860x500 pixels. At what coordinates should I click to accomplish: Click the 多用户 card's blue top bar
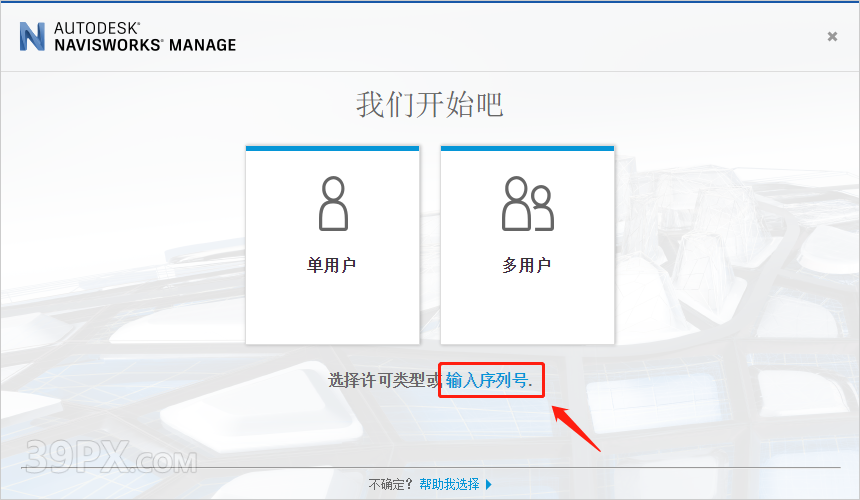[527, 148]
